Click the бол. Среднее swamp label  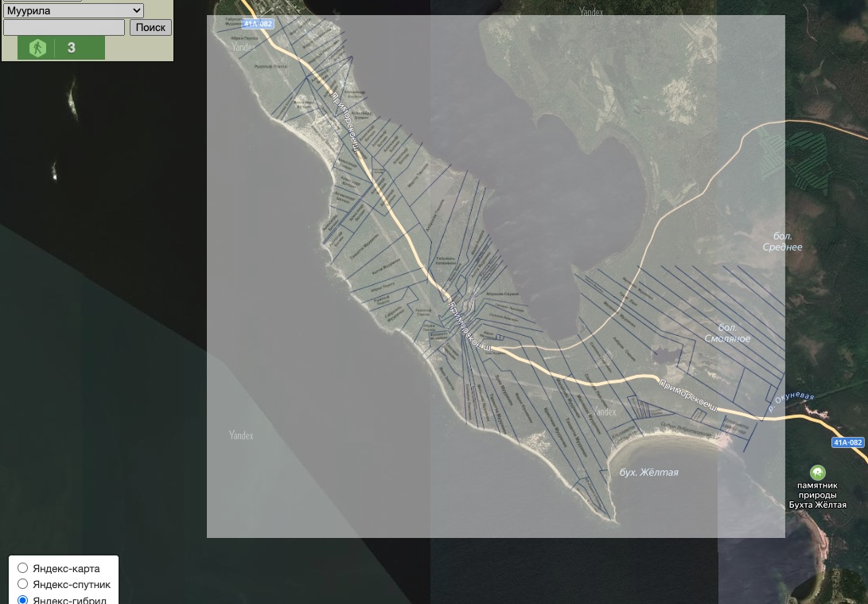pyautogui.click(x=782, y=242)
